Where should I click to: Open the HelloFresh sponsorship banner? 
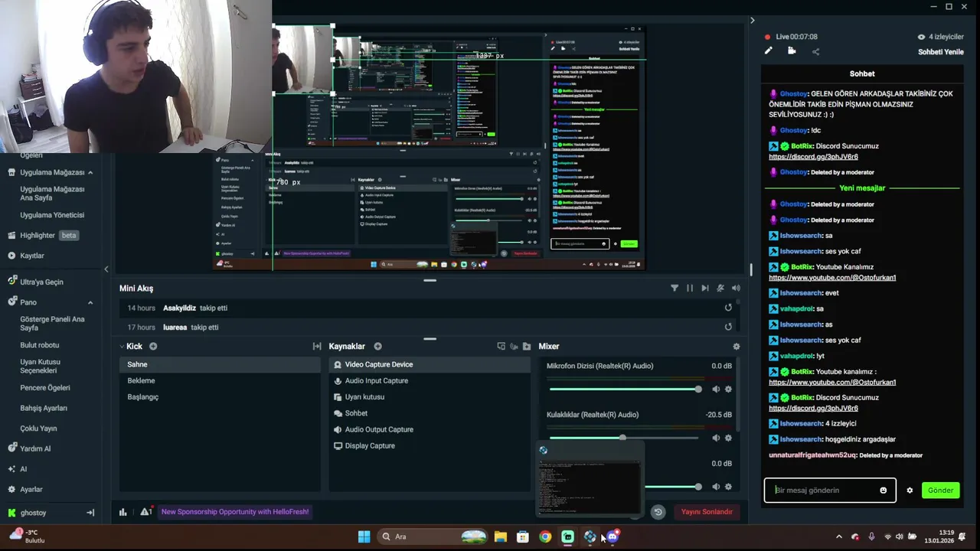(x=235, y=512)
